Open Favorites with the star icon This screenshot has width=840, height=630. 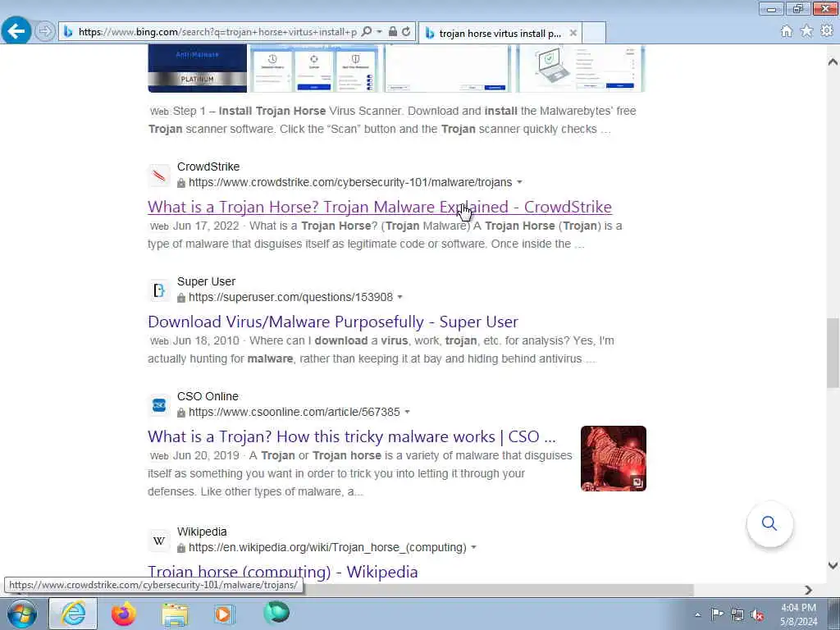[806, 31]
